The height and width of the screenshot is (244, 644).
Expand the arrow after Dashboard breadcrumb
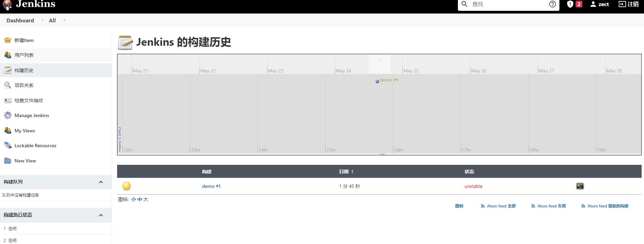pos(42,20)
